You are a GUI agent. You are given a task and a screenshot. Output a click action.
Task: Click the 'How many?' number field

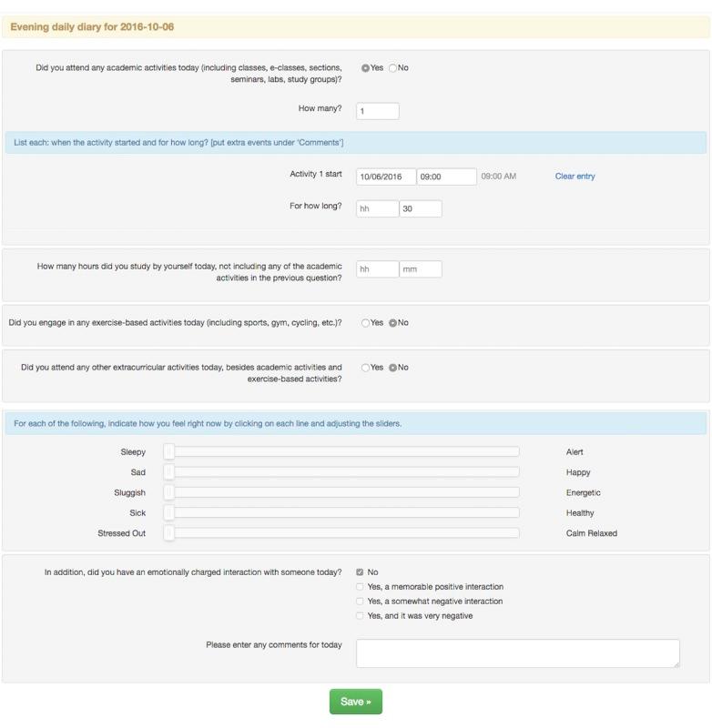[x=377, y=111]
